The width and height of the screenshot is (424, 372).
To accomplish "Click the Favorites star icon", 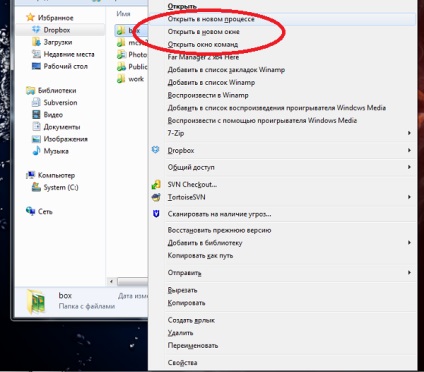I will [31, 17].
